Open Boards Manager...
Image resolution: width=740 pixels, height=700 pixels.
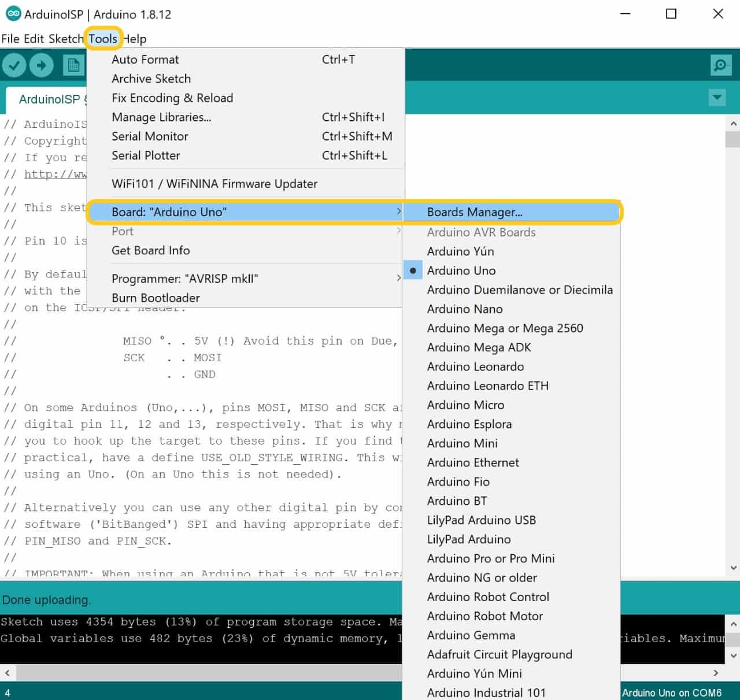512,212
